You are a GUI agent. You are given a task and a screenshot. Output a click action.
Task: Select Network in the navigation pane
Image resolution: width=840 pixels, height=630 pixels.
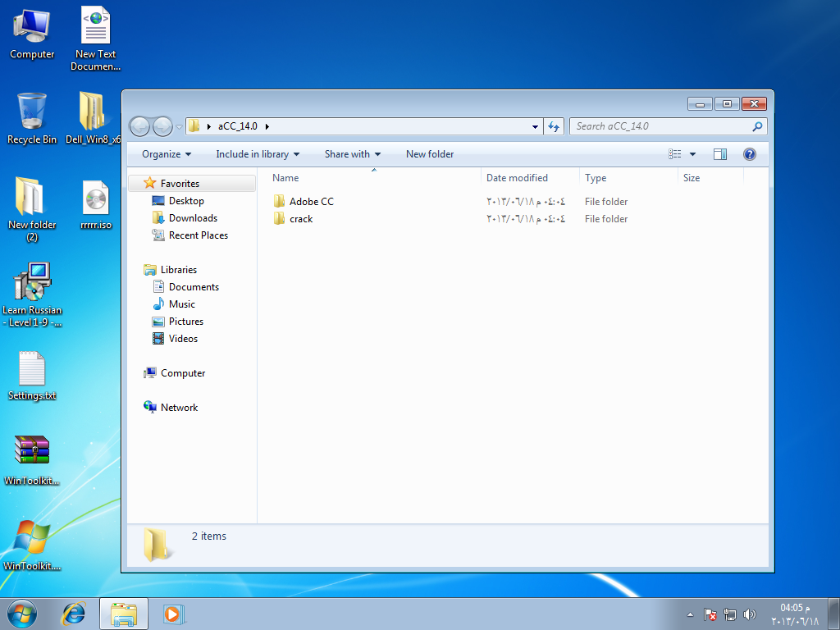click(x=179, y=407)
